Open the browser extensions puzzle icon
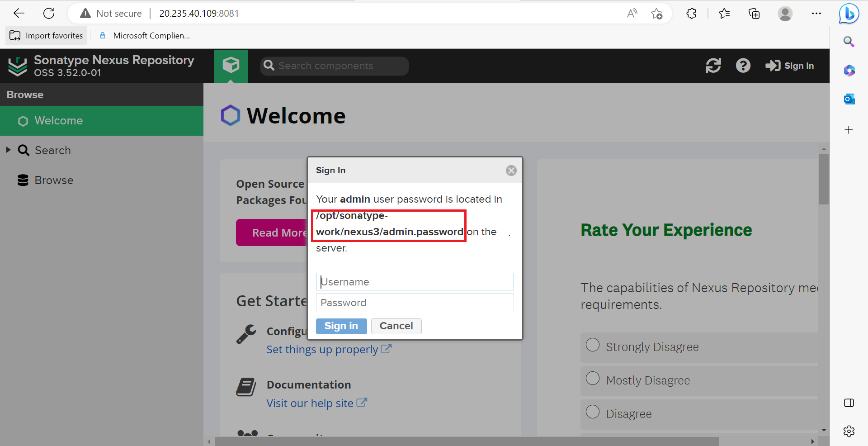 click(x=691, y=14)
